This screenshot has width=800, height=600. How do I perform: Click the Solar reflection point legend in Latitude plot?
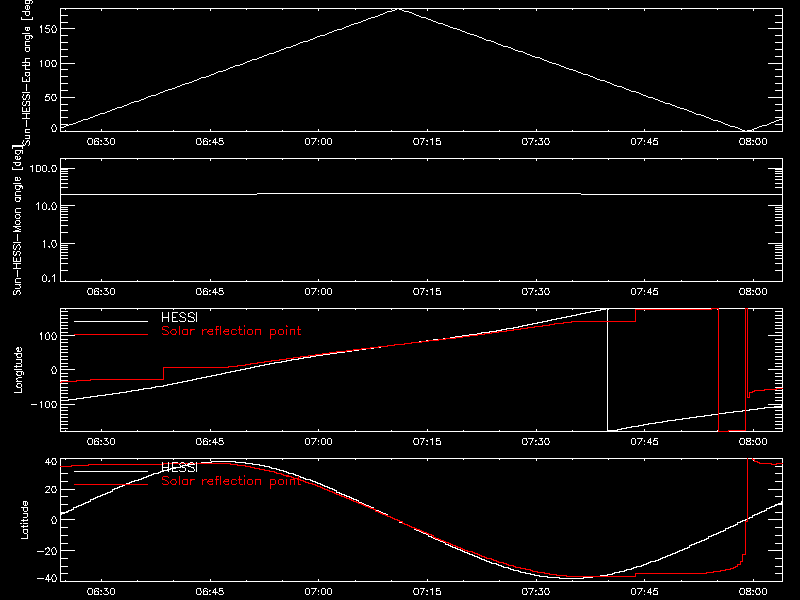coord(231,481)
